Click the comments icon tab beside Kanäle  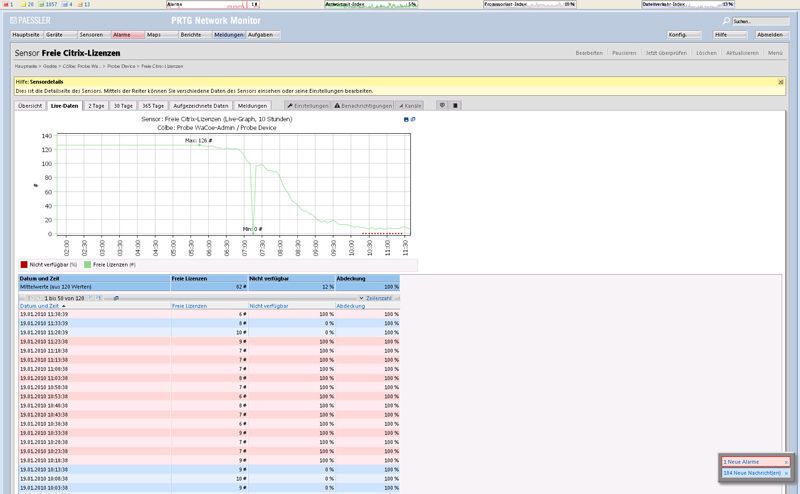pos(440,105)
